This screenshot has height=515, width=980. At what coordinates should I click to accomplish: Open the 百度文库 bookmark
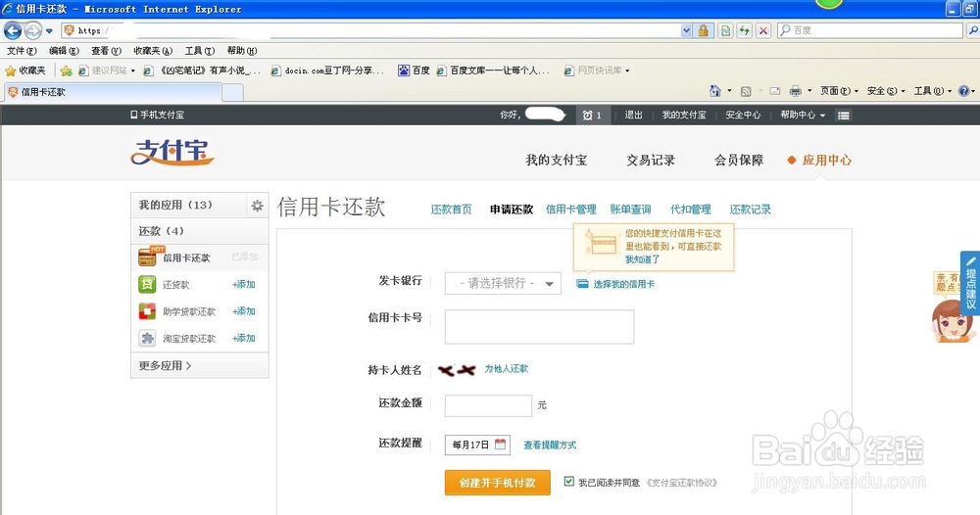[x=493, y=70]
